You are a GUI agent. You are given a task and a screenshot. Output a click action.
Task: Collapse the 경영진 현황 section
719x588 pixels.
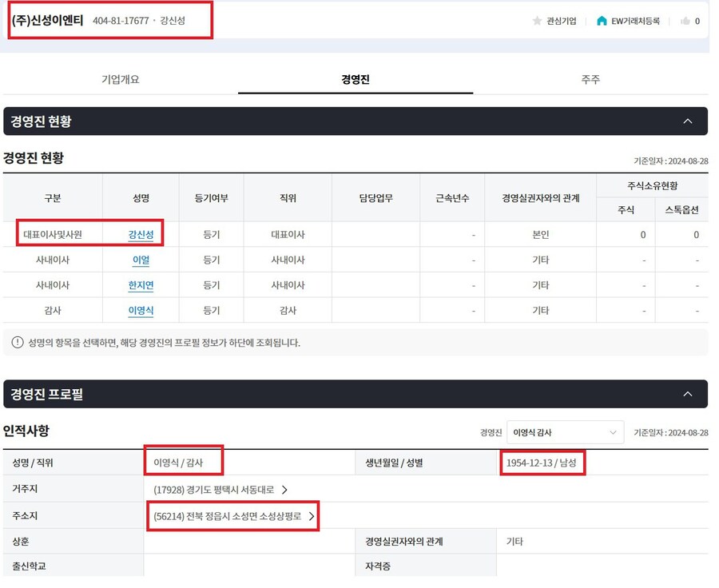coord(689,121)
